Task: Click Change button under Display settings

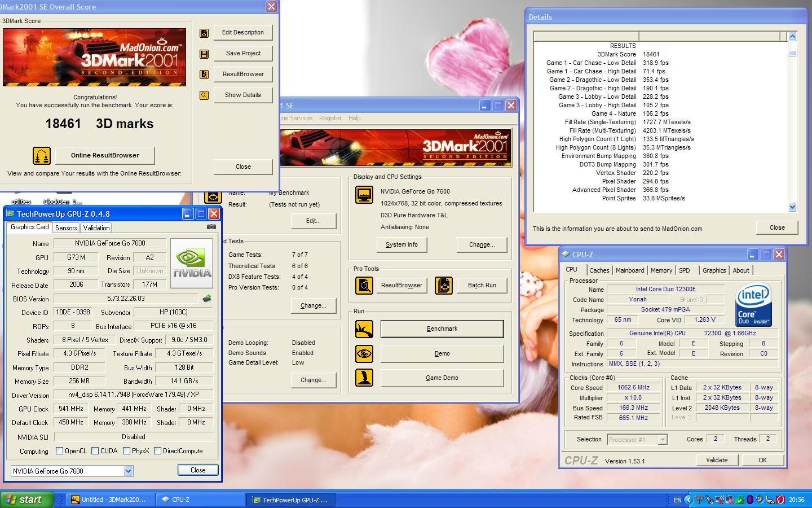Action: [x=482, y=245]
